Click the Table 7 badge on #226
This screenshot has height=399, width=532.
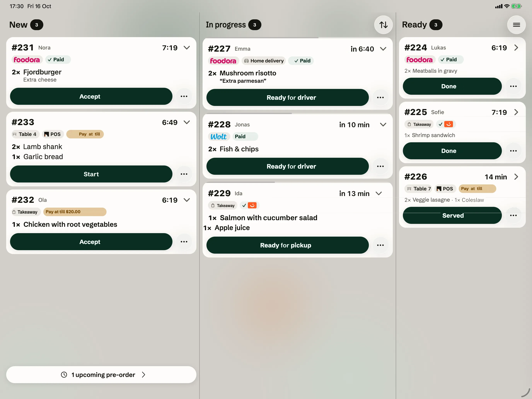point(418,189)
